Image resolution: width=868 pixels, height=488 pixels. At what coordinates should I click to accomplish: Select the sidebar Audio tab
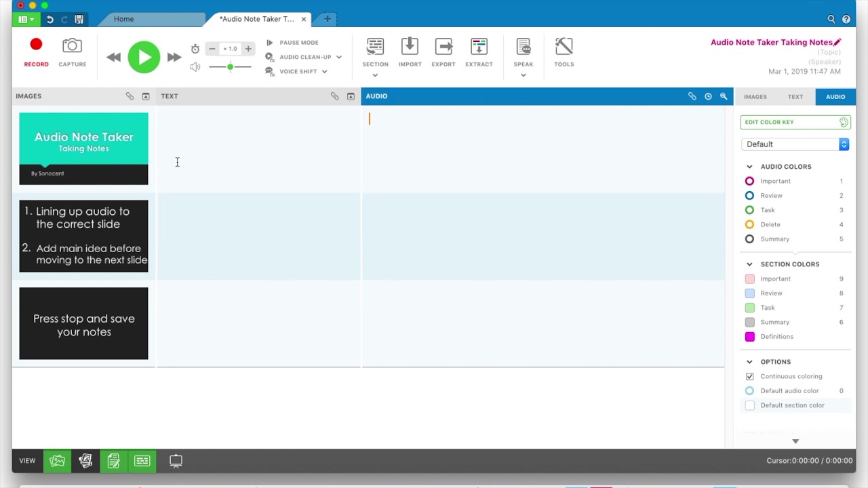pos(835,96)
